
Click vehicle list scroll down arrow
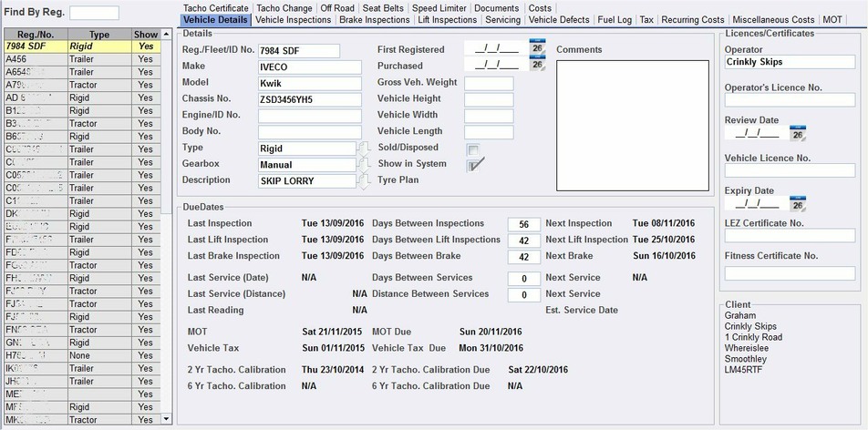click(166, 419)
